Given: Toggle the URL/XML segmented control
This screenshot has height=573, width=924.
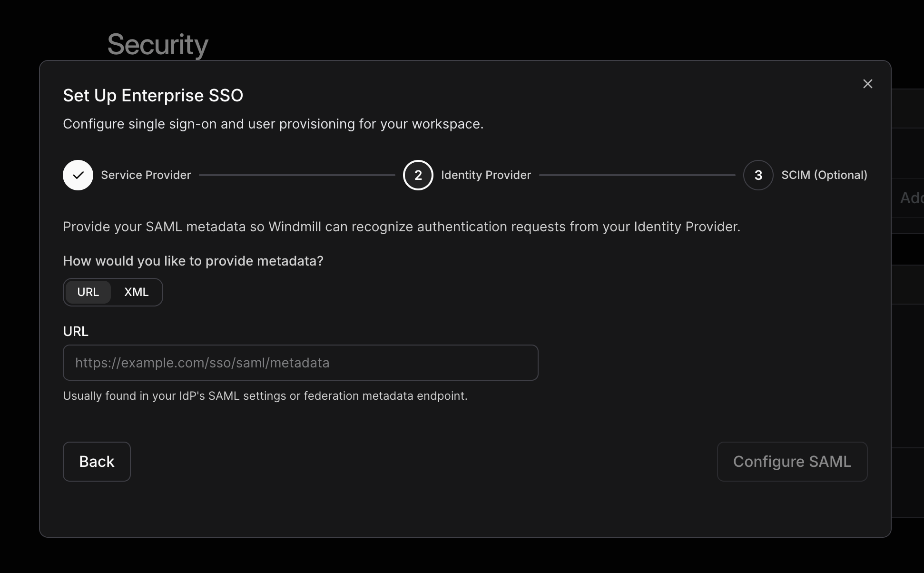Looking at the screenshot, I should pyautogui.click(x=112, y=292).
